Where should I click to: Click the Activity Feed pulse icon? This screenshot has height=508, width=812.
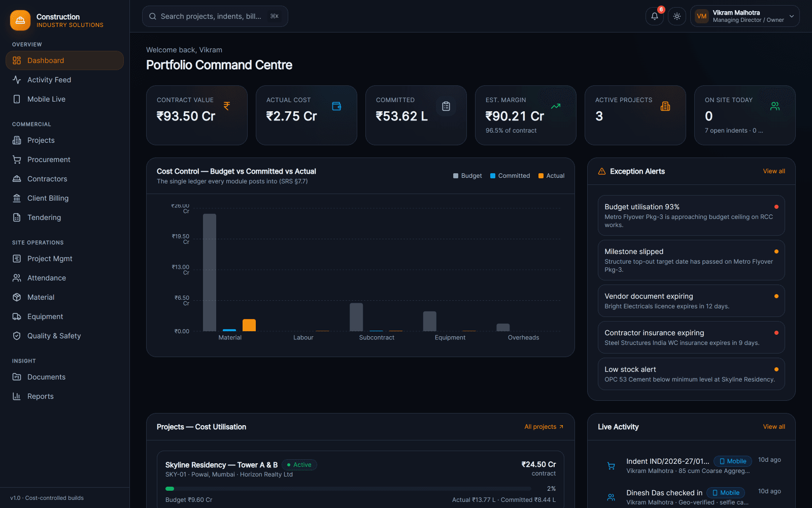(x=17, y=80)
